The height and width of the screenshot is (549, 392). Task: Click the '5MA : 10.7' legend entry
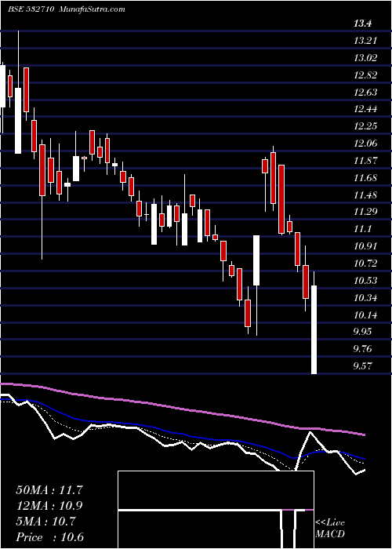(45, 522)
